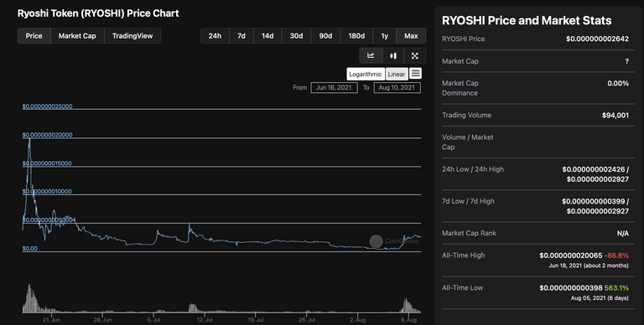Viewport: 644px width, 325px height.
Task: Select the Market Cap tab
Action: [77, 36]
